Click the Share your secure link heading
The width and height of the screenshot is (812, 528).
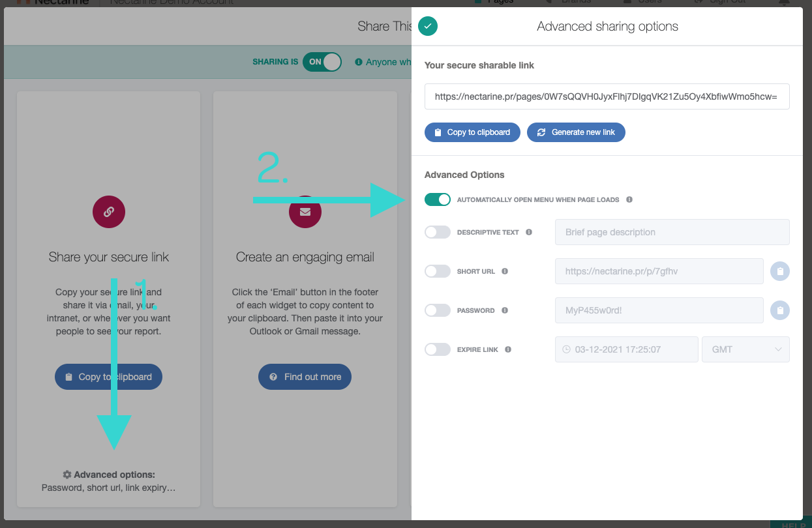pos(109,257)
